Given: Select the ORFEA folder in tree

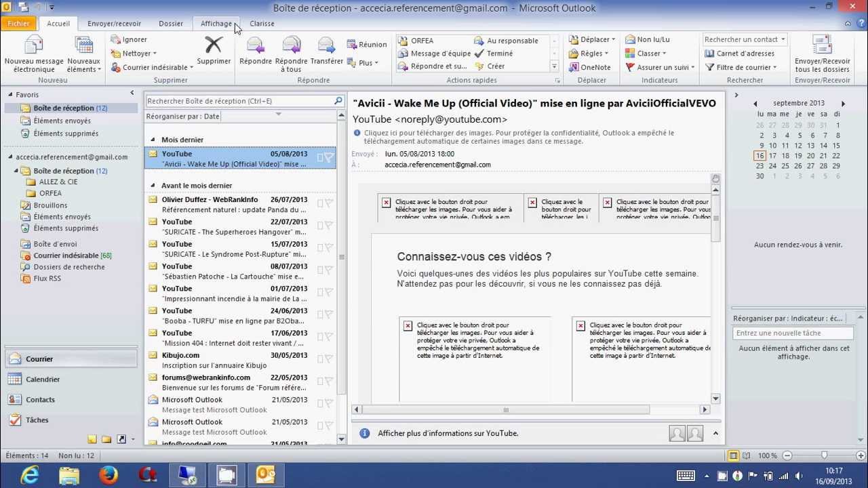Looking at the screenshot, I should click(x=50, y=193).
